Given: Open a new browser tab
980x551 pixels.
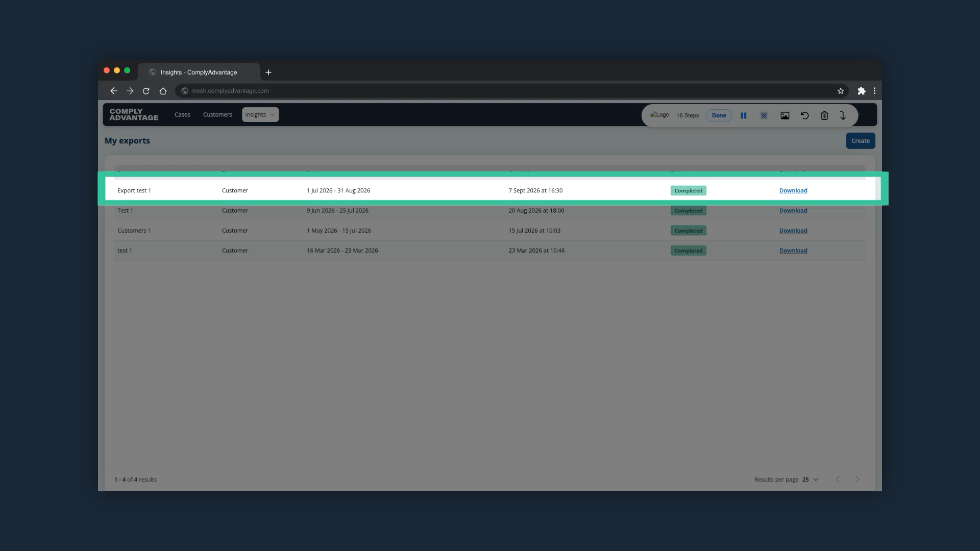Looking at the screenshot, I should [268, 72].
